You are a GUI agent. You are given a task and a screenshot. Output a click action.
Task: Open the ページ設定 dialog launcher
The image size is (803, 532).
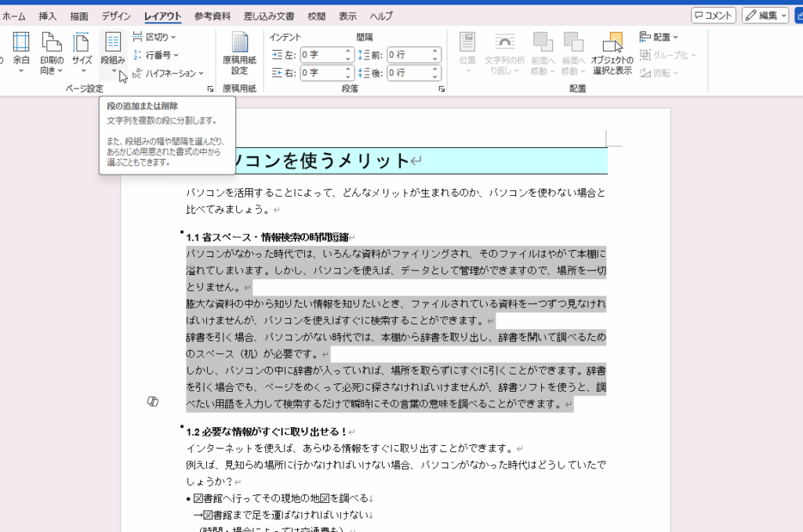coord(210,89)
